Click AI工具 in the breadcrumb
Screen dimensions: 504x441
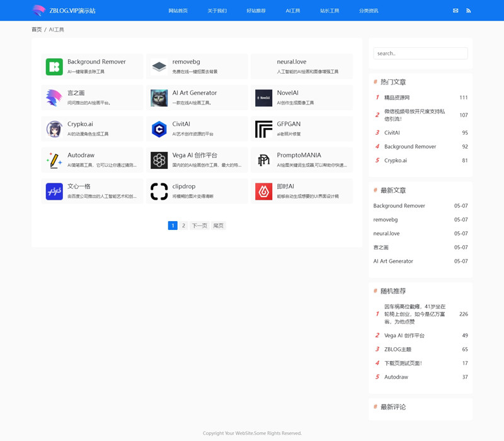pos(57,30)
